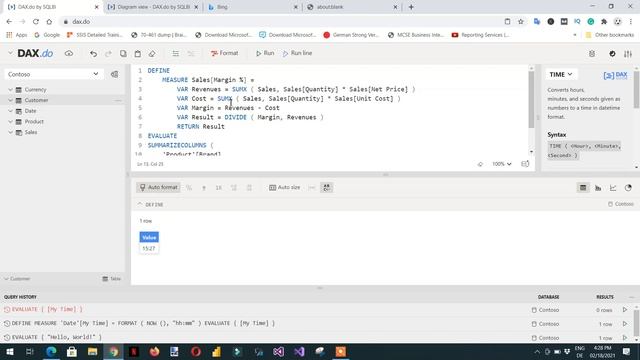Expand the Date table
640x360 pixels.
pos(10,111)
